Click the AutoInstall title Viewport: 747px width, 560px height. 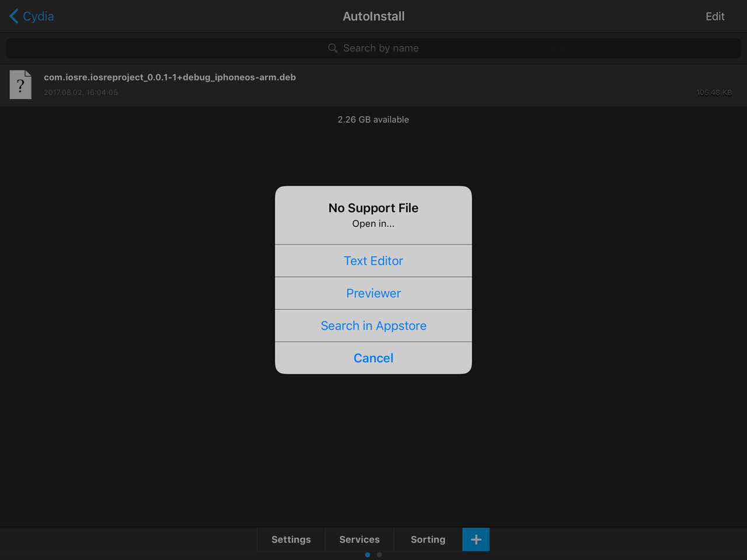click(x=373, y=16)
